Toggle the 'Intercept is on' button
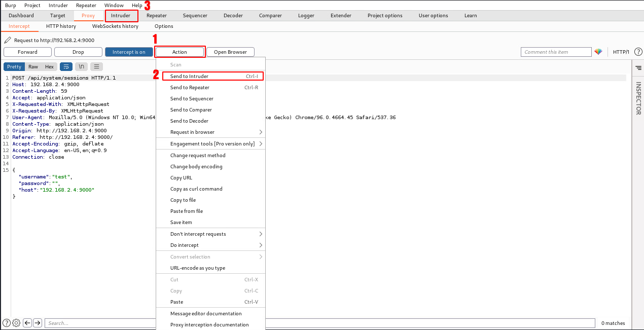The width and height of the screenshot is (644, 330). 129,52
